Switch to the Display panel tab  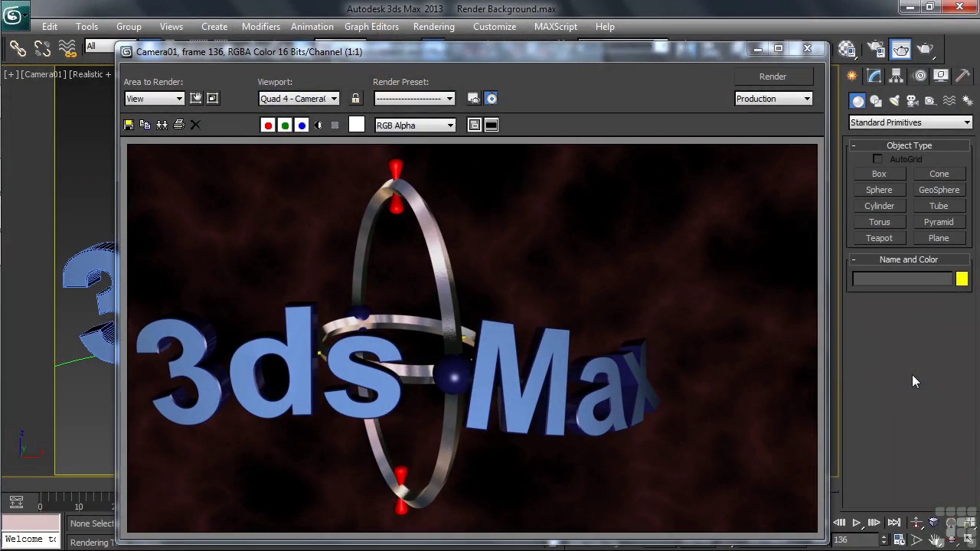point(941,75)
